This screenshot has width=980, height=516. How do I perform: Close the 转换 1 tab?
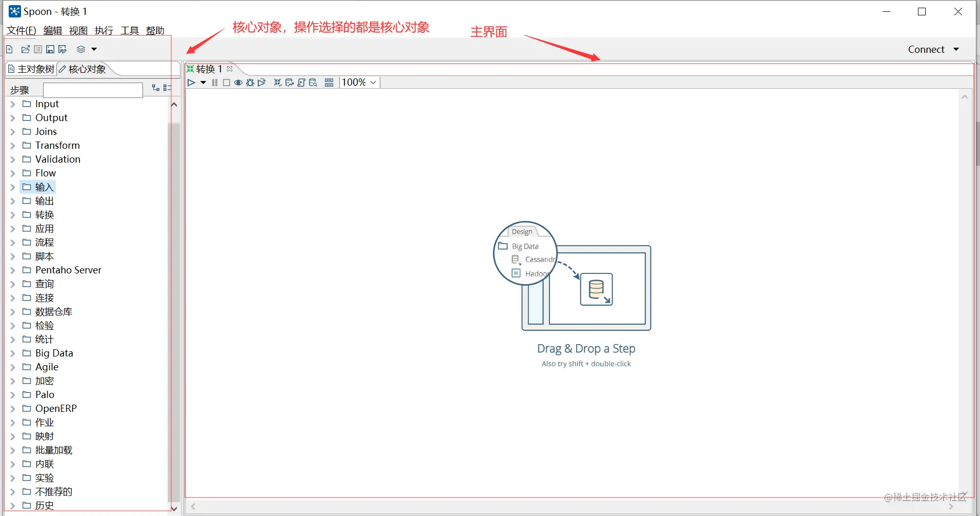[230, 69]
